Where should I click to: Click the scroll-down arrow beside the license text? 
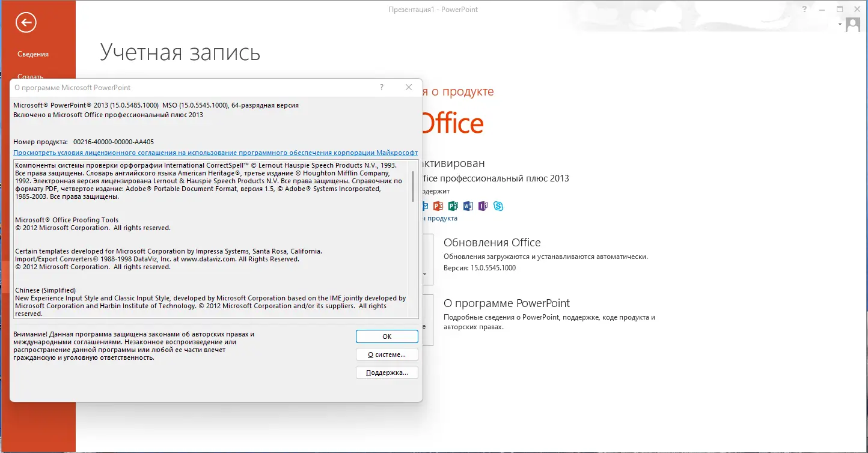(x=413, y=315)
